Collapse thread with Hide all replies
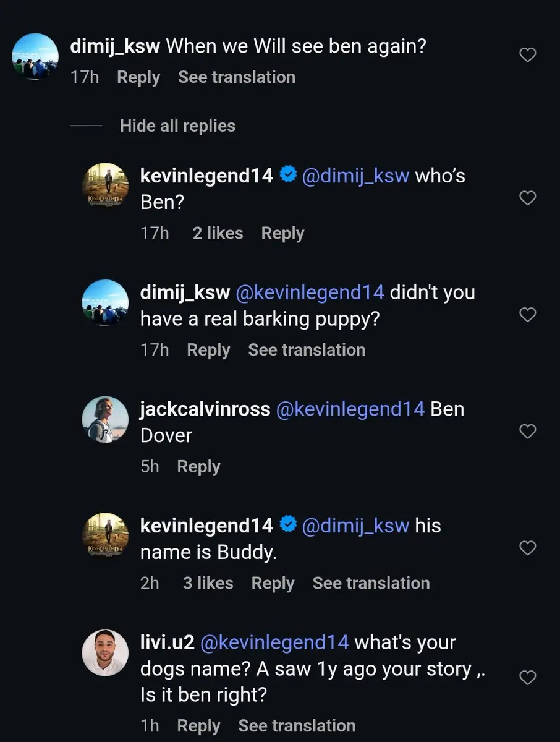 click(177, 126)
